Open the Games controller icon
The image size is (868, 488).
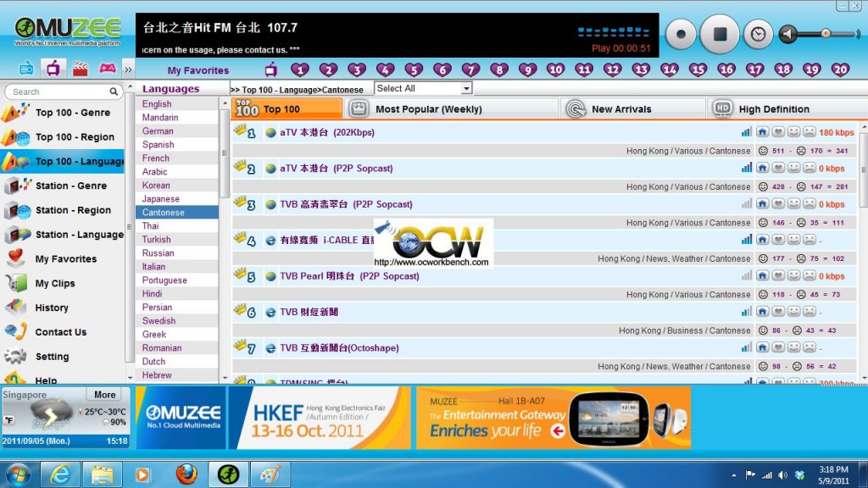[x=108, y=69]
